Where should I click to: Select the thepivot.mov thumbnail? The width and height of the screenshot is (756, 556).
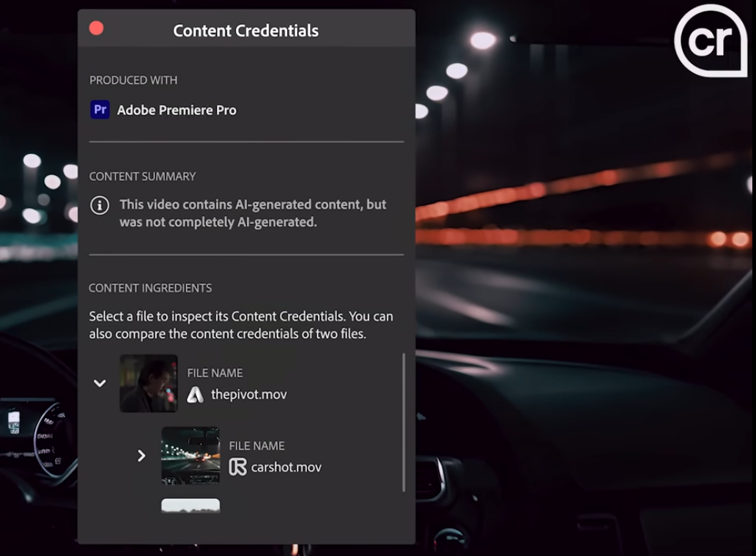click(149, 383)
